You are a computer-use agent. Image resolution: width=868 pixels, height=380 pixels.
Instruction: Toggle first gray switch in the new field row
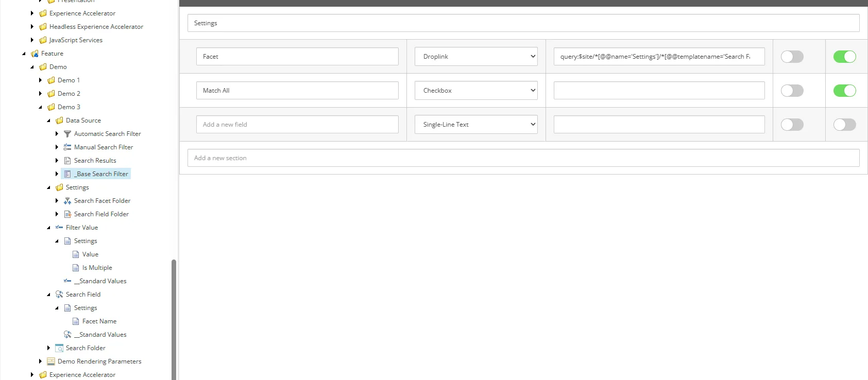(792, 125)
